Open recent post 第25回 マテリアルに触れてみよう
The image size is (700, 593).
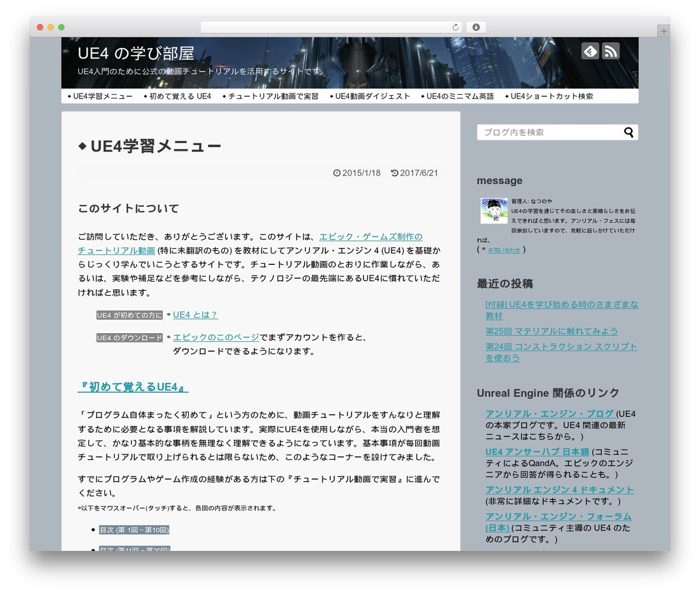pos(552,332)
